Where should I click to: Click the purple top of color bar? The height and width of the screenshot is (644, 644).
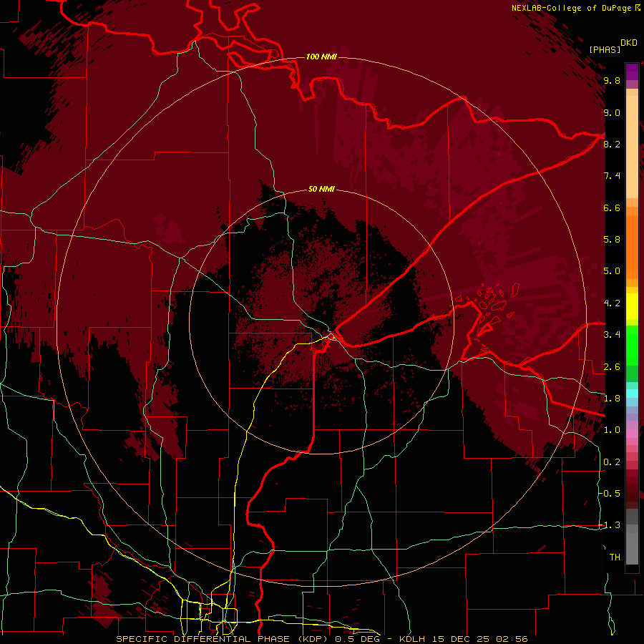pos(632,72)
